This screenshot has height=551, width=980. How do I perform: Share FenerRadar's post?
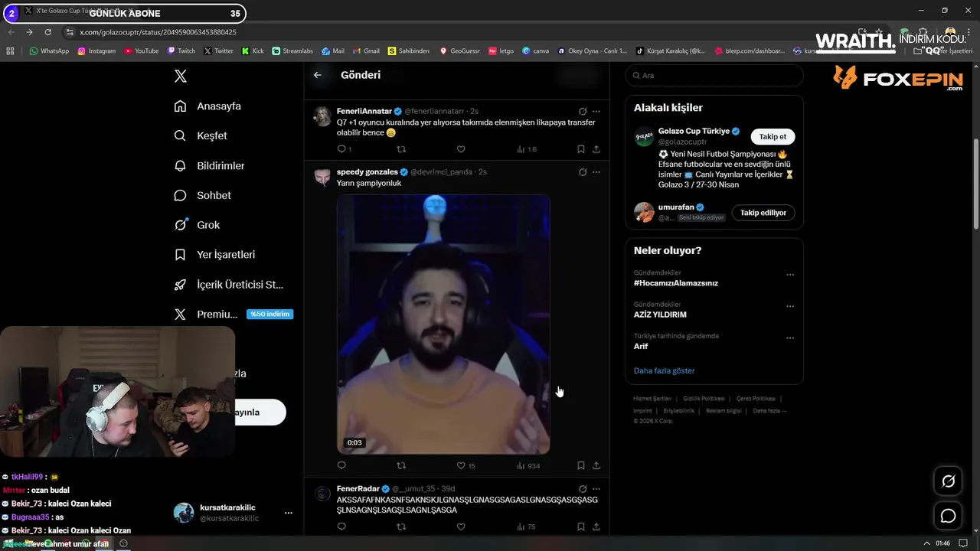[x=596, y=527]
